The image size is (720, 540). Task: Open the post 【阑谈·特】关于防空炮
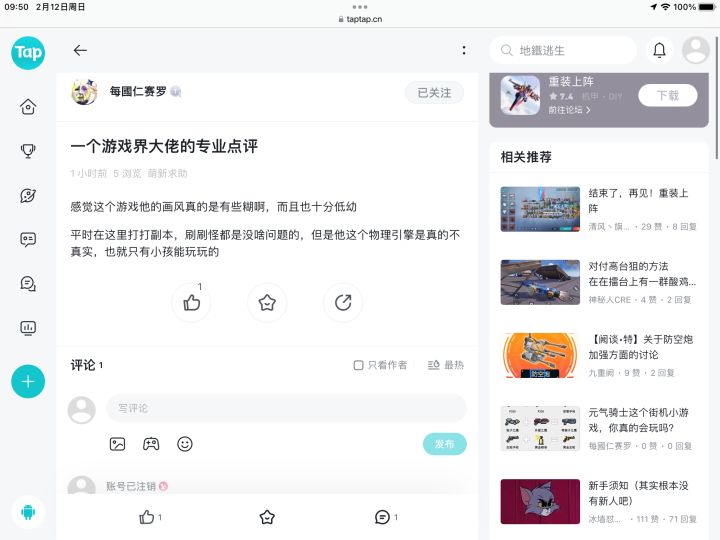tap(641, 347)
